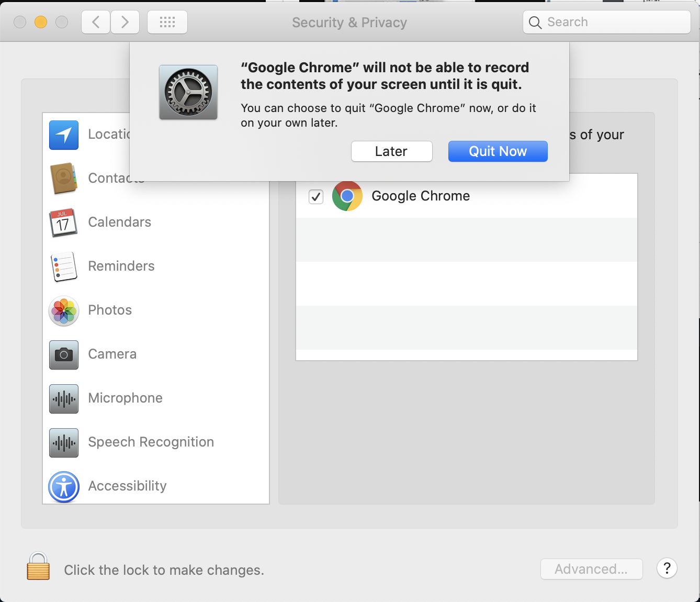This screenshot has height=602, width=700.
Task: Click the Speech Recognition waveform icon
Action: click(64, 443)
